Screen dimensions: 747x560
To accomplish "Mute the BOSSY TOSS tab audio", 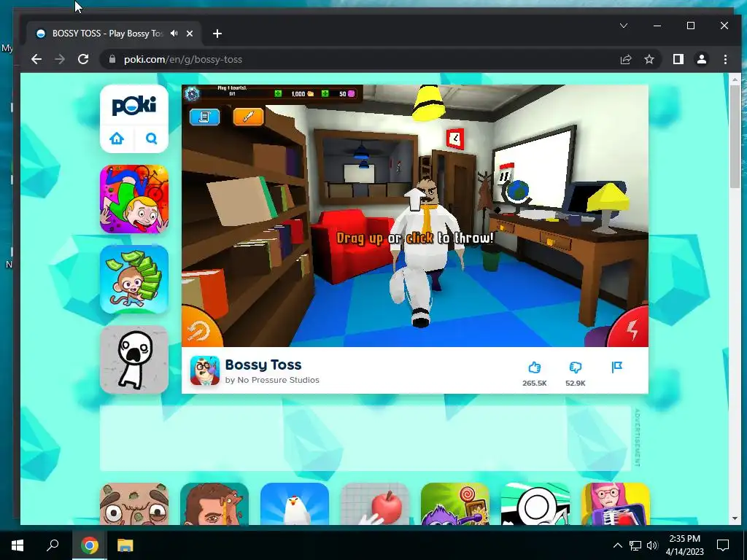I will click(x=174, y=34).
